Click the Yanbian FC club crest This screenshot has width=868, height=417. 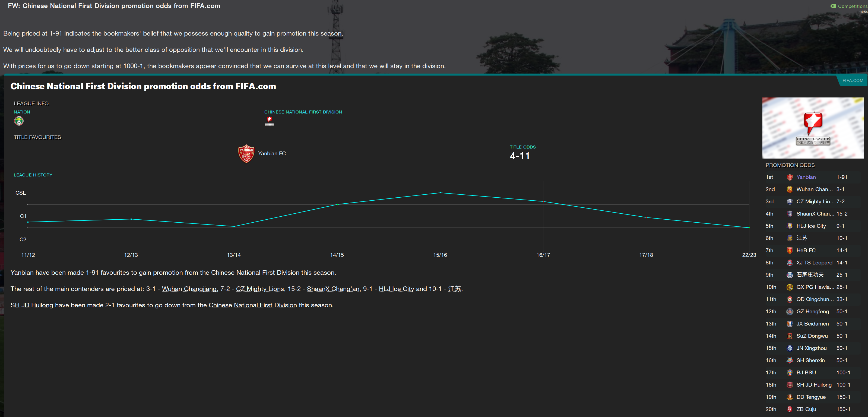click(x=246, y=153)
